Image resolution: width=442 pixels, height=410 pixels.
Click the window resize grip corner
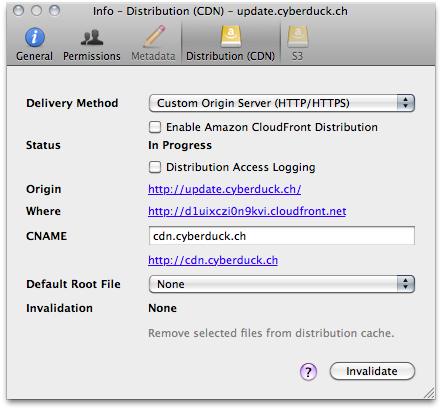click(x=429, y=393)
